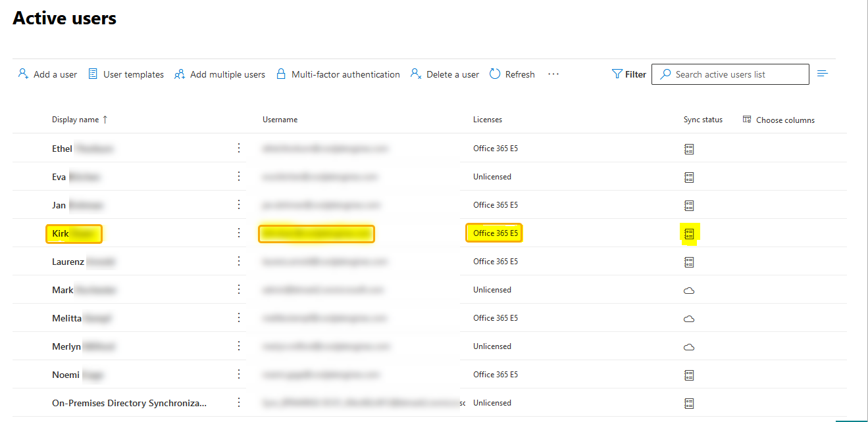Screen dimensions: 868x422
Task: Click Unlicensed in Merlyn's row
Action: [492, 346]
